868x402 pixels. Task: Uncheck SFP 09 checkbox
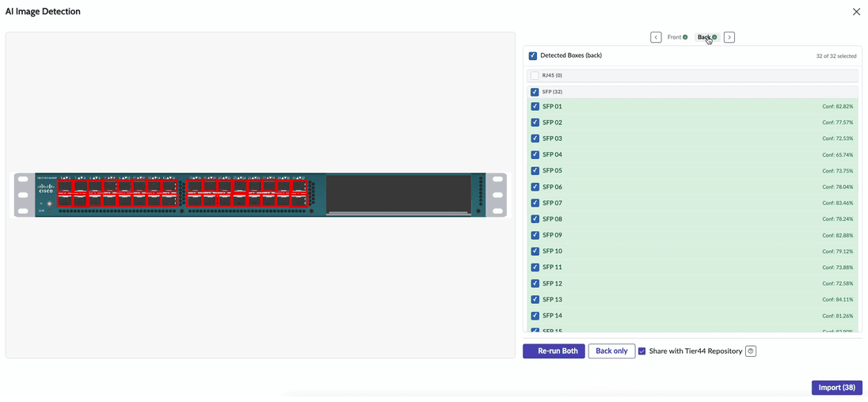[535, 235]
